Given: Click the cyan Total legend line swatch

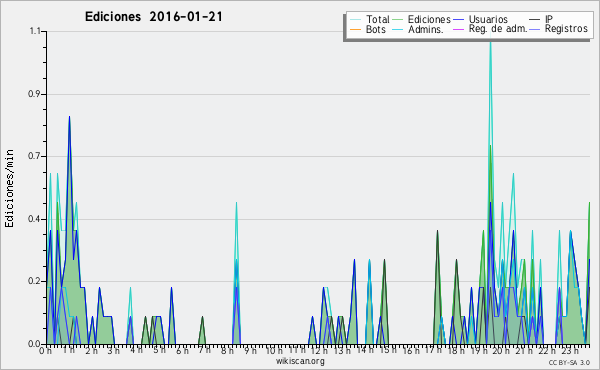Looking at the screenshot, I should click(355, 19).
